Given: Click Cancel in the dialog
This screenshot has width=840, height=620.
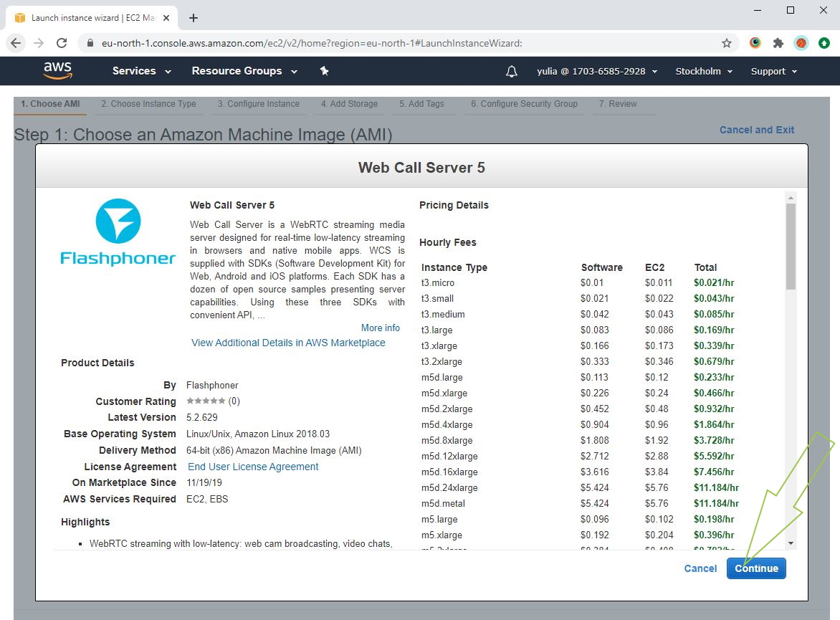Looking at the screenshot, I should click(x=700, y=568).
